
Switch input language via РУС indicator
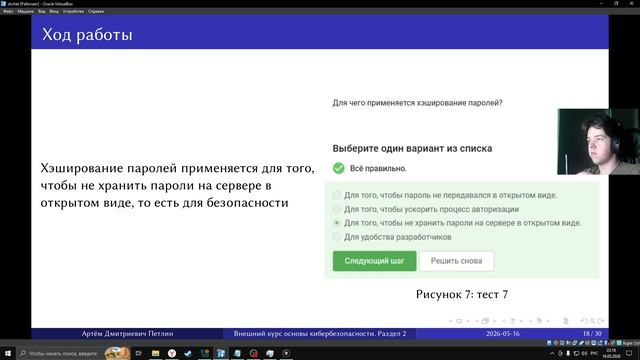tap(594, 353)
